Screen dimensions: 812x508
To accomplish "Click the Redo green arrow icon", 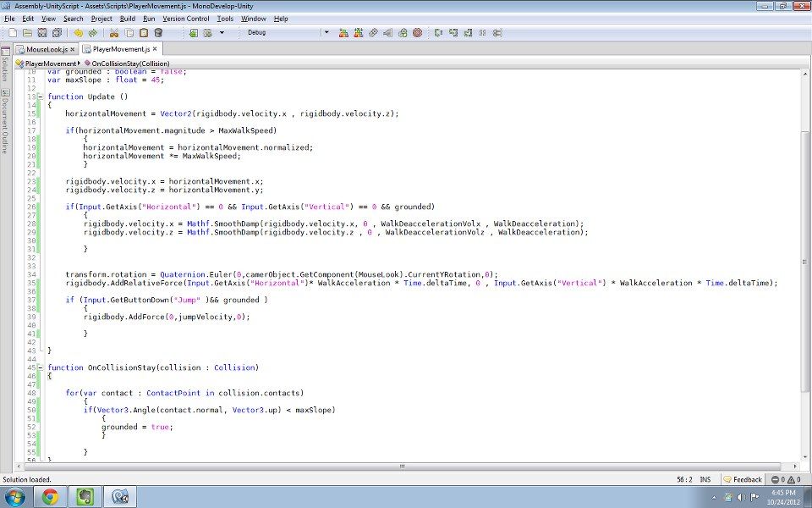I will click(93, 33).
